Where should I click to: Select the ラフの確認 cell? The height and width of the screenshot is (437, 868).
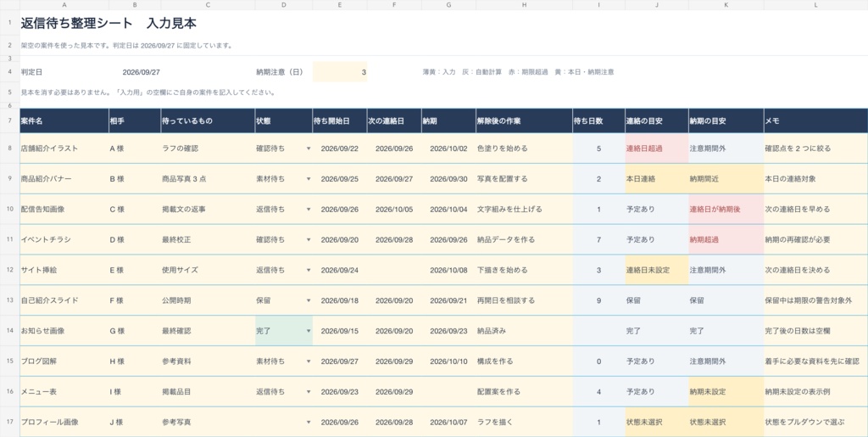pyautogui.click(x=208, y=148)
